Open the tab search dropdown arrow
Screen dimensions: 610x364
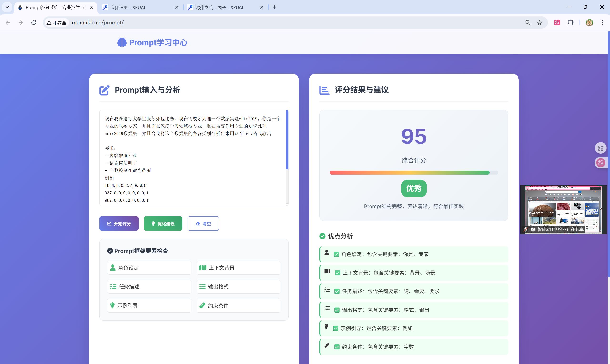point(7,7)
